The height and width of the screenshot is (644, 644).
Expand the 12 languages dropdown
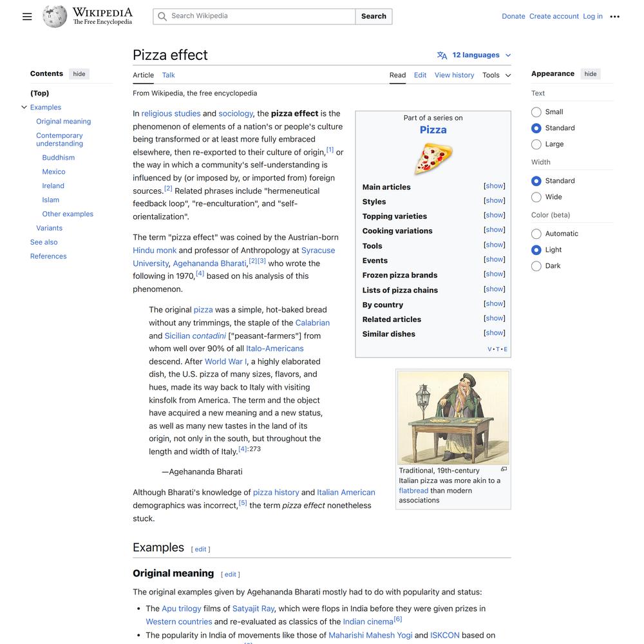click(x=481, y=55)
